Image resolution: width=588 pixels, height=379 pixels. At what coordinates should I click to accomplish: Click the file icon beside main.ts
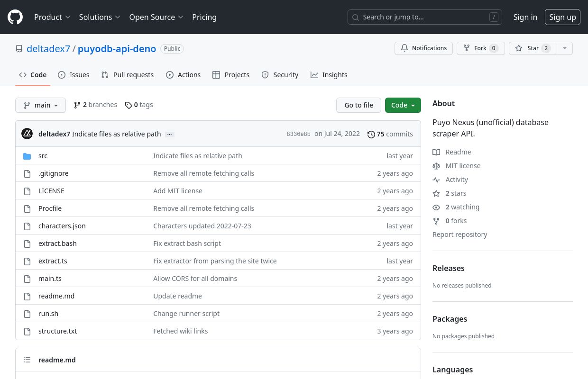tap(27, 279)
